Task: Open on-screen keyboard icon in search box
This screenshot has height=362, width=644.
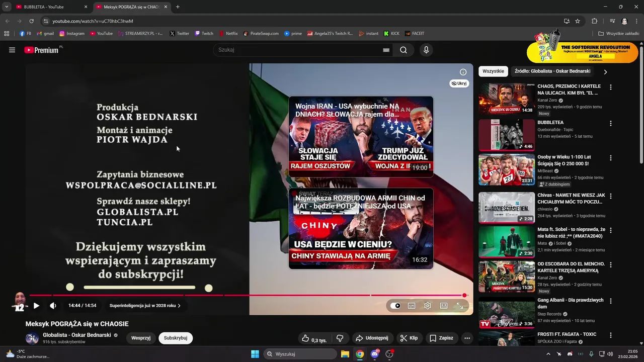Action: pyautogui.click(x=386, y=50)
